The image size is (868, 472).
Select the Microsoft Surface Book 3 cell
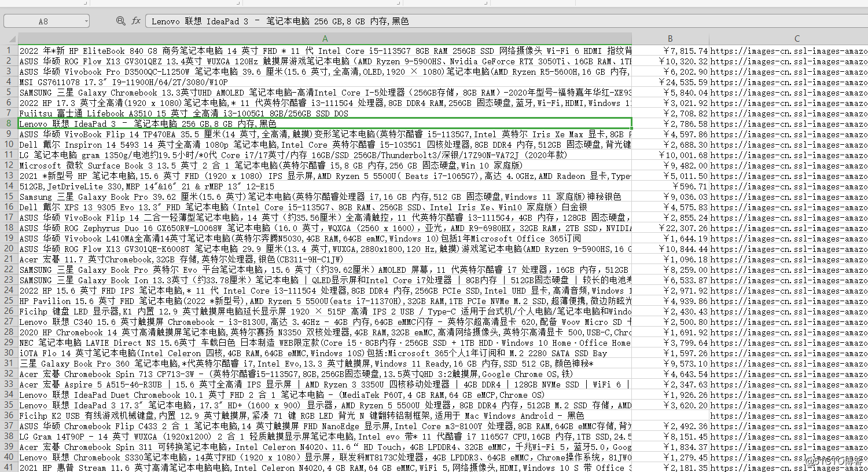click(x=325, y=165)
